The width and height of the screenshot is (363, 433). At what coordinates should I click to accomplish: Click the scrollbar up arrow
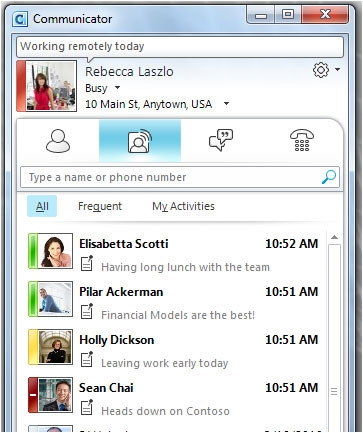(334, 237)
